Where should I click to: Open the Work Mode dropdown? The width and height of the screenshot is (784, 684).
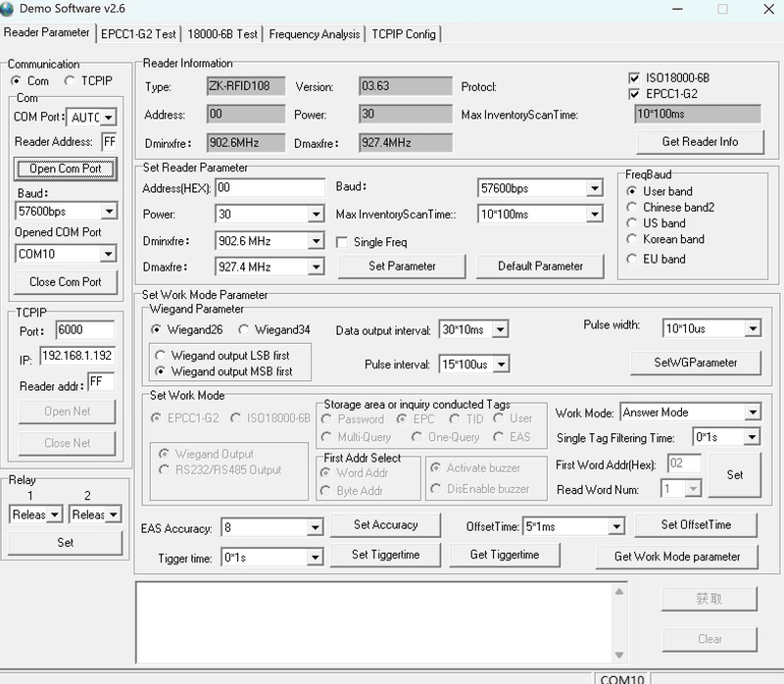[x=752, y=413]
